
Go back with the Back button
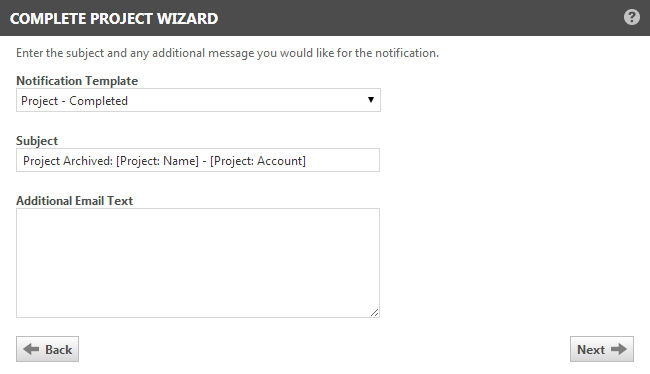tap(47, 349)
